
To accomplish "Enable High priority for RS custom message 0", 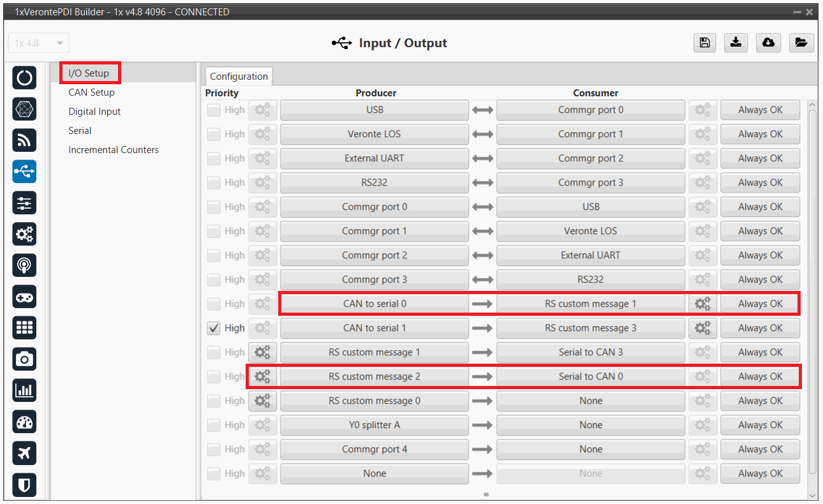I will click(x=214, y=401).
